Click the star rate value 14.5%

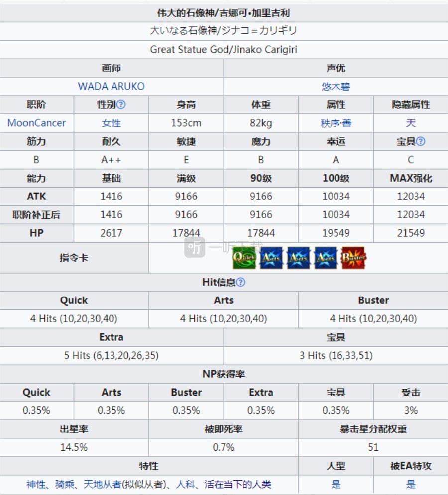click(74, 447)
